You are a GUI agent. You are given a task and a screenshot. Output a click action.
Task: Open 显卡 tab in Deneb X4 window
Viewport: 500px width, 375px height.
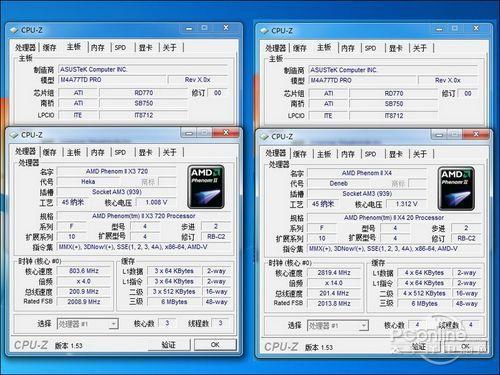pyautogui.click(x=396, y=154)
